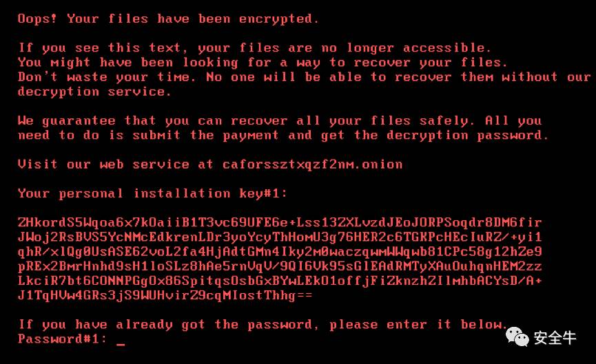The image size is (596, 364).
Task: Select the key line starting with JWoj2RsBUS5YcNMc
Action: tap(280, 237)
